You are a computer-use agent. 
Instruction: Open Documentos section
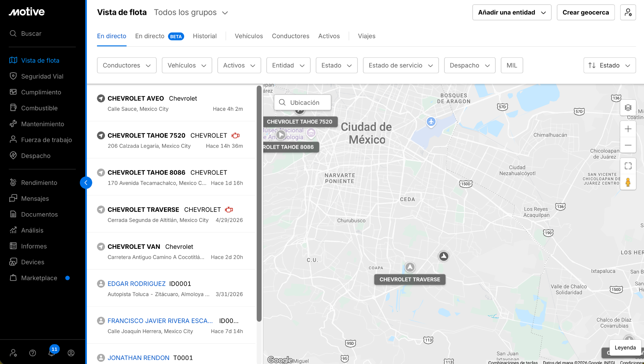(39, 214)
